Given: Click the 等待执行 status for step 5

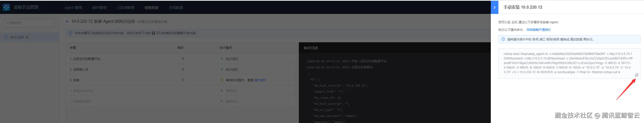Looking at the screenshot, I should coord(232,101).
